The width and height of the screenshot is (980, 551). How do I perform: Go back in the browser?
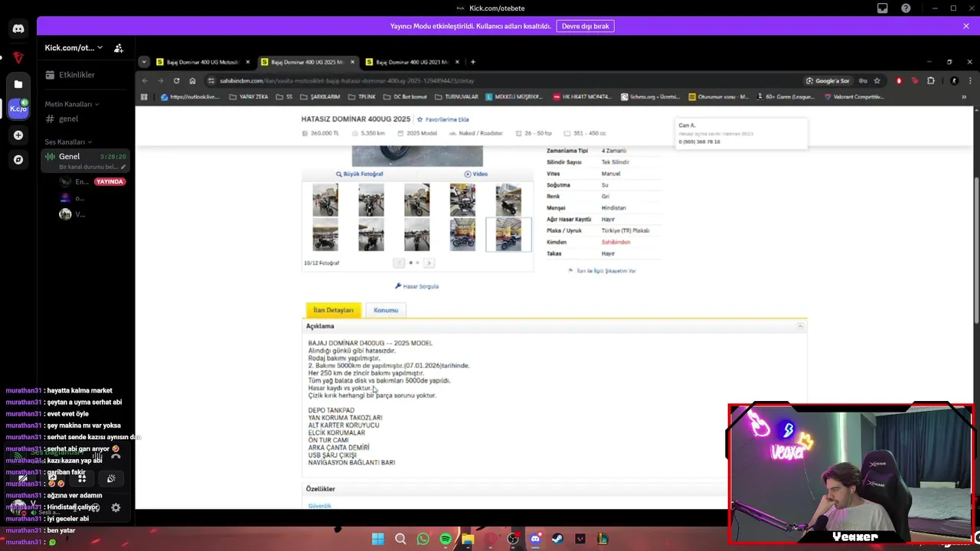(145, 80)
